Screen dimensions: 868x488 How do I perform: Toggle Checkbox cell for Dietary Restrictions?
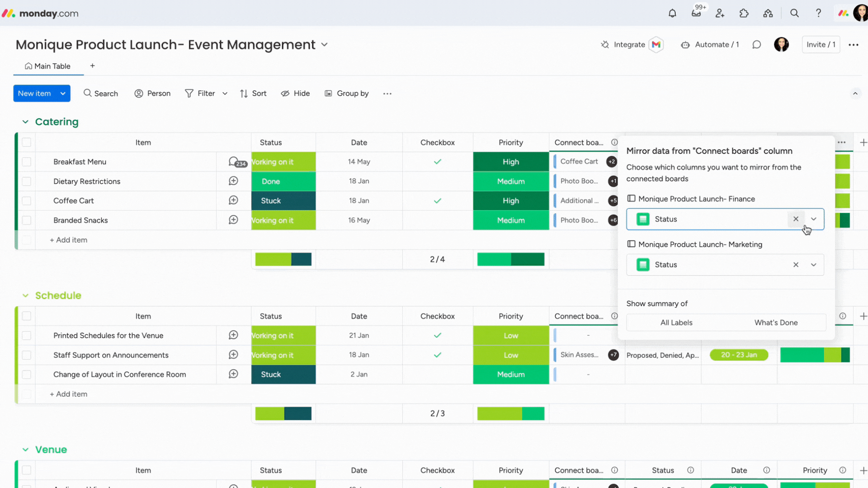pyautogui.click(x=438, y=181)
